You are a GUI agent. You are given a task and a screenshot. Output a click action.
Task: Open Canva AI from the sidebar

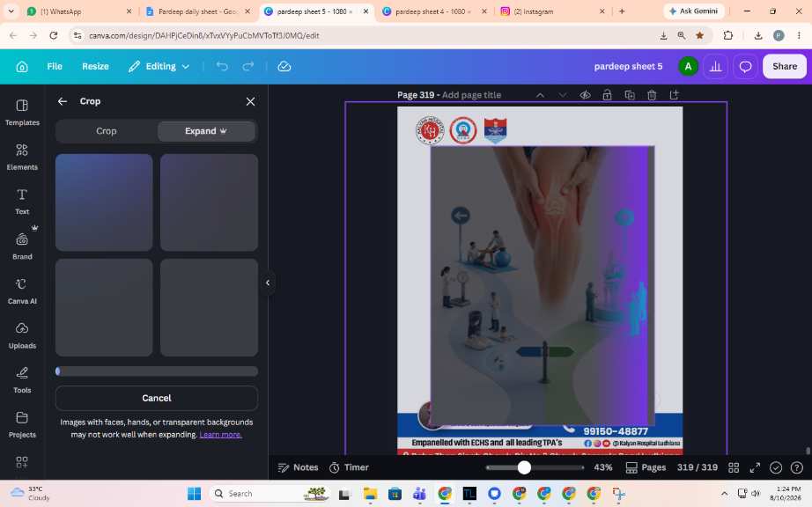click(x=22, y=290)
